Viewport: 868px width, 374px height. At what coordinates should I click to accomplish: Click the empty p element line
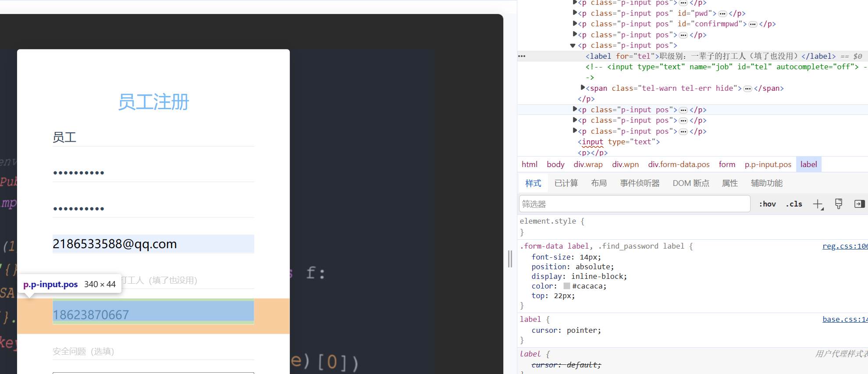[593, 153]
